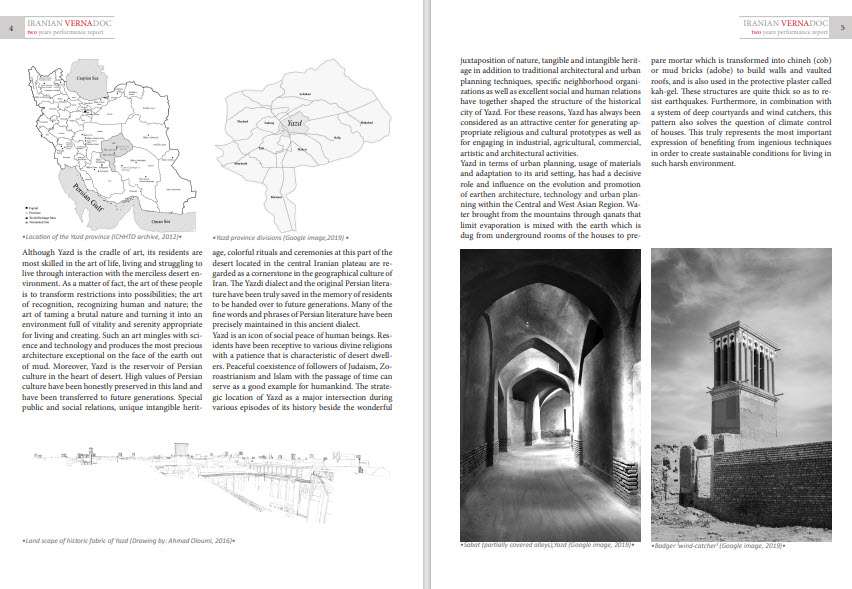852x589 pixels.
Task: Select the Badger wind-catcher tower photograph
Action: click(x=741, y=395)
